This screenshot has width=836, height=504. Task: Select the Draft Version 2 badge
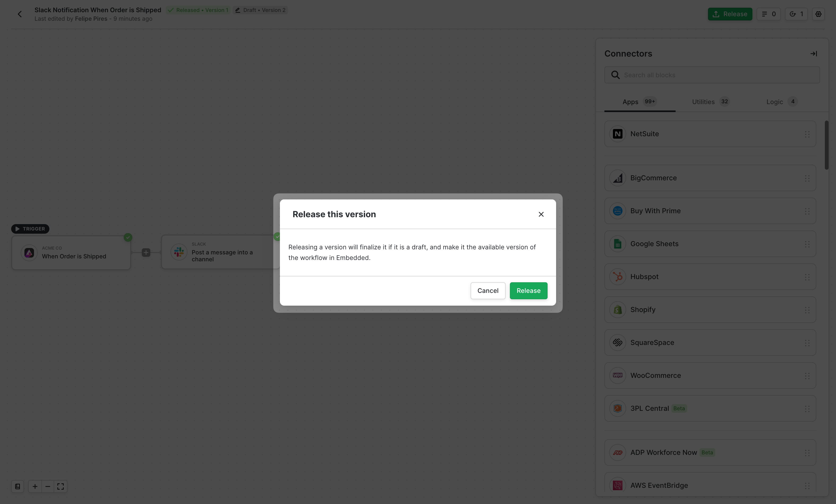(260, 10)
